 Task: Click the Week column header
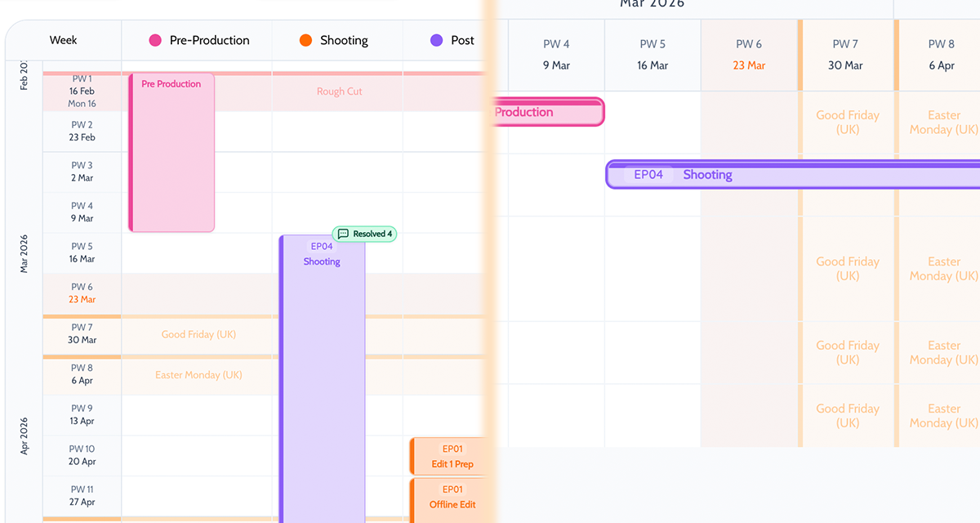click(64, 40)
